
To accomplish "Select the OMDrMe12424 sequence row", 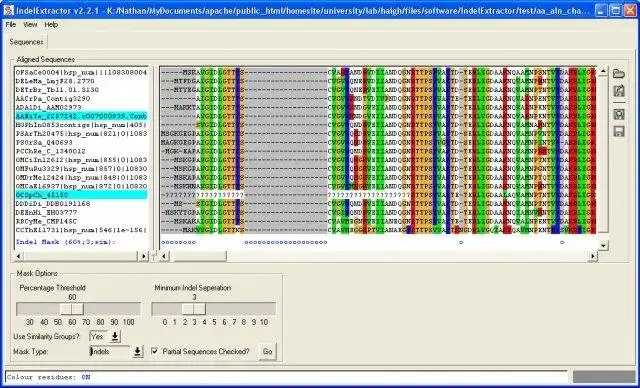I will 81,177.
